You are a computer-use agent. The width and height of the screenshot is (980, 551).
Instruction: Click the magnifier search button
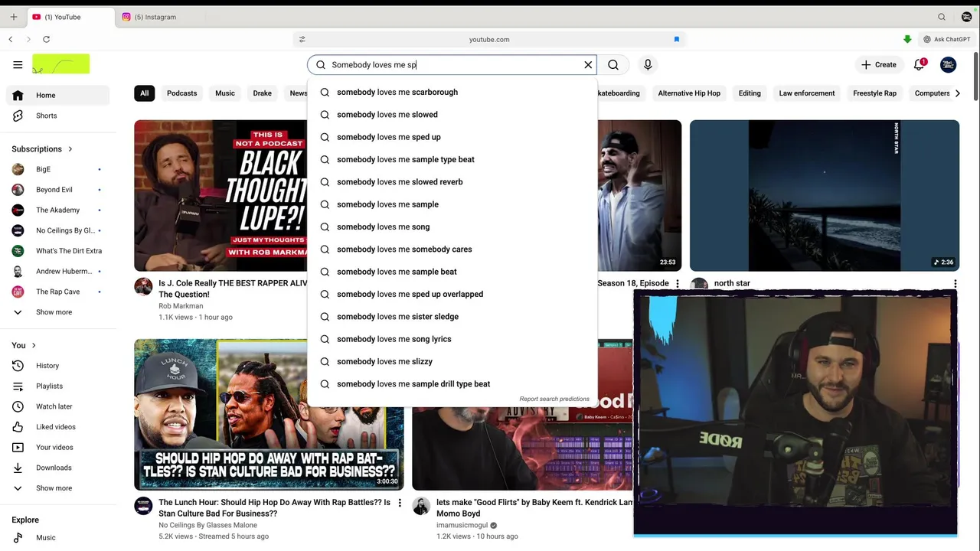click(613, 65)
